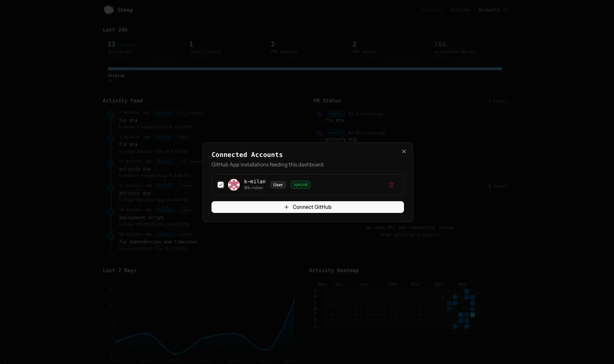Viewport: 614px width, 364px height.
Task: Click the green synced status badge
Action: pos(300,185)
